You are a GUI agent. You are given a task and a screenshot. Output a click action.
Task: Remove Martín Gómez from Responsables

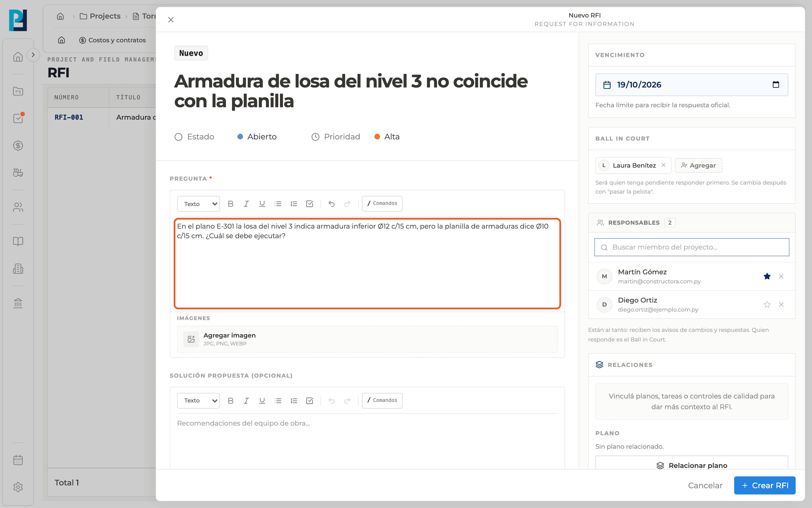[x=781, y=276]
